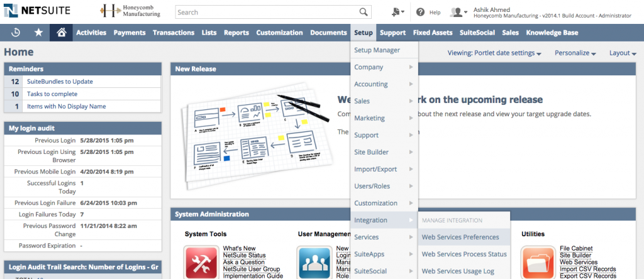Open the Layout dropdown
This screenshot has width=644, height=279.
[623, 53]
